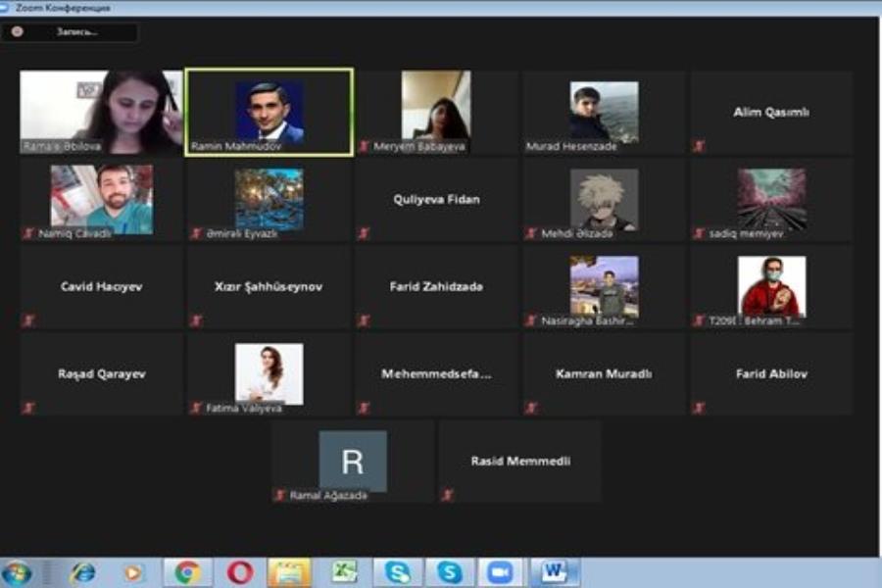
Task: Click muted mic icon beside Fatima Valiyeva
Action: click(196, 408)
